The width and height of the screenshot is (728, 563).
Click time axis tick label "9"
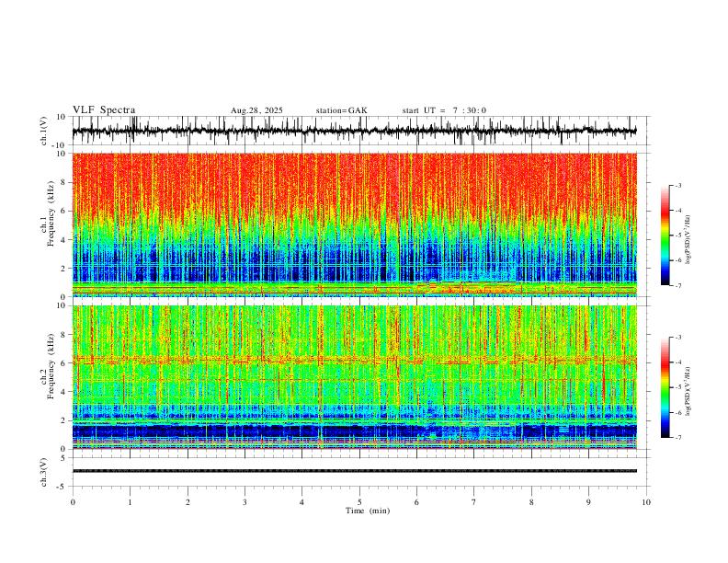[x=588, y=502]
